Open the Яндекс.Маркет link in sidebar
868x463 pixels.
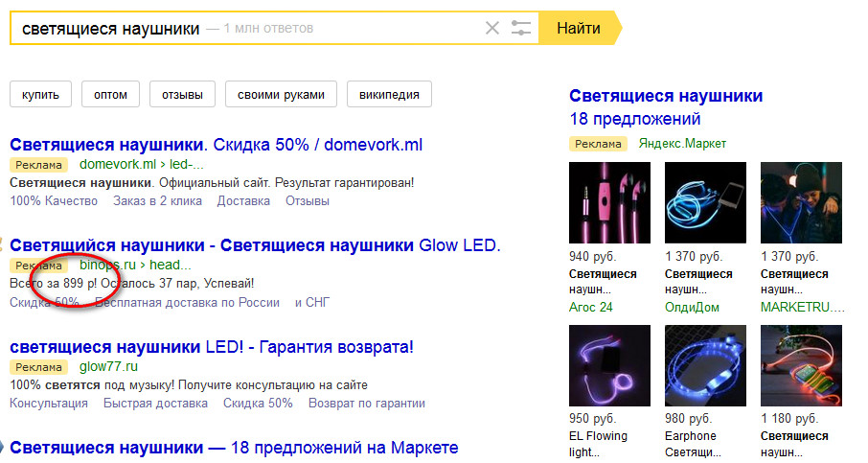pyautogui.click(x=682, y=144)
